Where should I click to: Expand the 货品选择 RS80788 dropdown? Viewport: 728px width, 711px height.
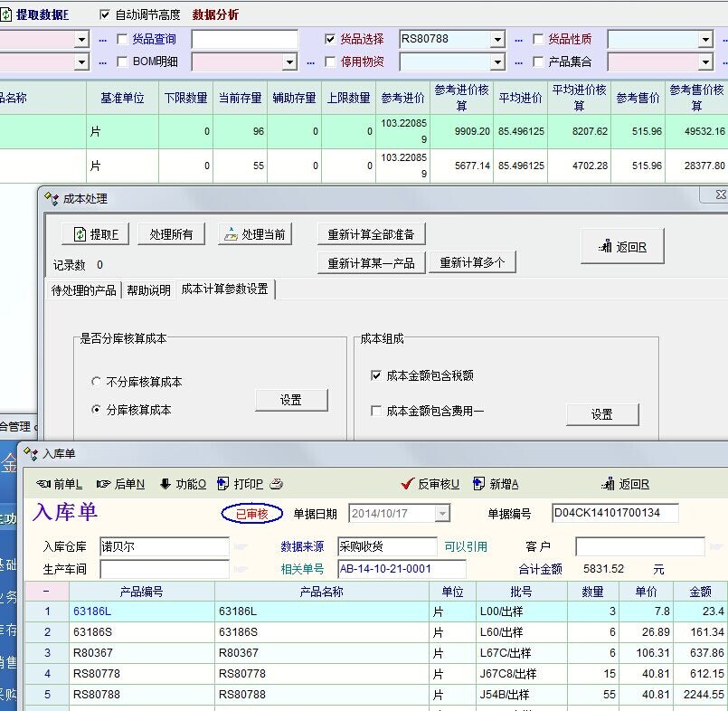[497, 40]
